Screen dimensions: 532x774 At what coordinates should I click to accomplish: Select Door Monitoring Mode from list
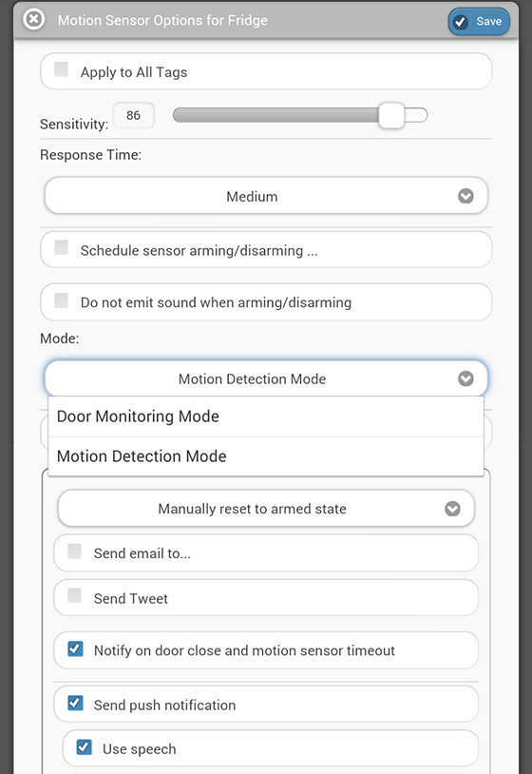266,416
